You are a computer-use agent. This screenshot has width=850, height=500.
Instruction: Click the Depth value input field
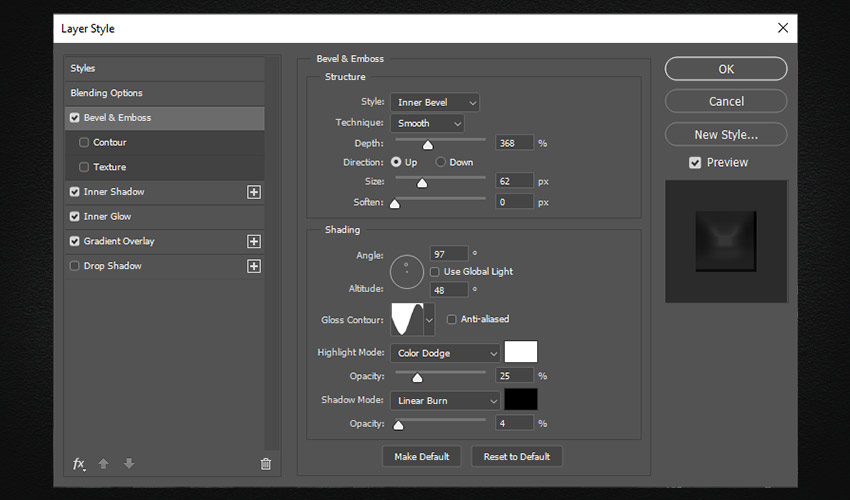[514, 143]
